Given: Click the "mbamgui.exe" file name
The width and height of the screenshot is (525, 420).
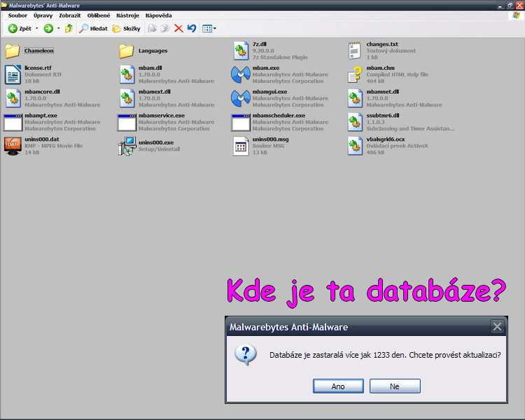Looking at the screenshot, I should pos(270,92).
